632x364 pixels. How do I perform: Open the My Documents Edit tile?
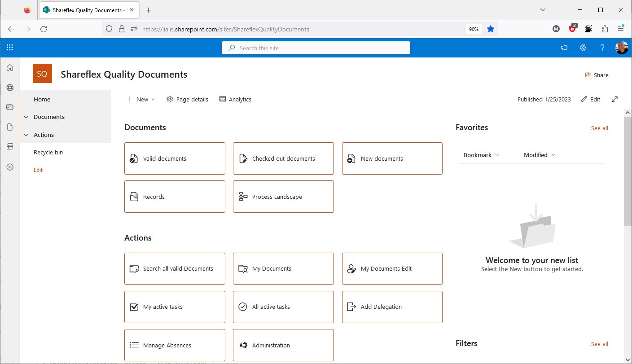(x=392, y=268)
